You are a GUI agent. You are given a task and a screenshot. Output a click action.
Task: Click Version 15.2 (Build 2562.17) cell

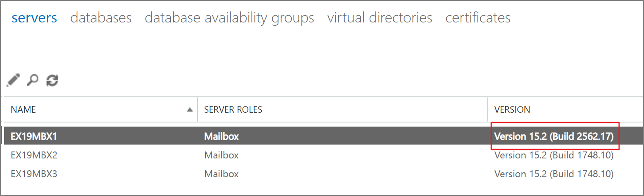click(x=554, y=137)
